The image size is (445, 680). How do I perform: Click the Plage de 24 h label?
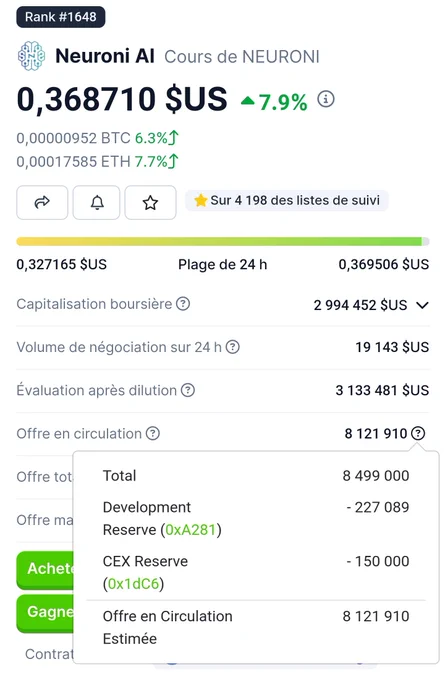click(222, 264)
